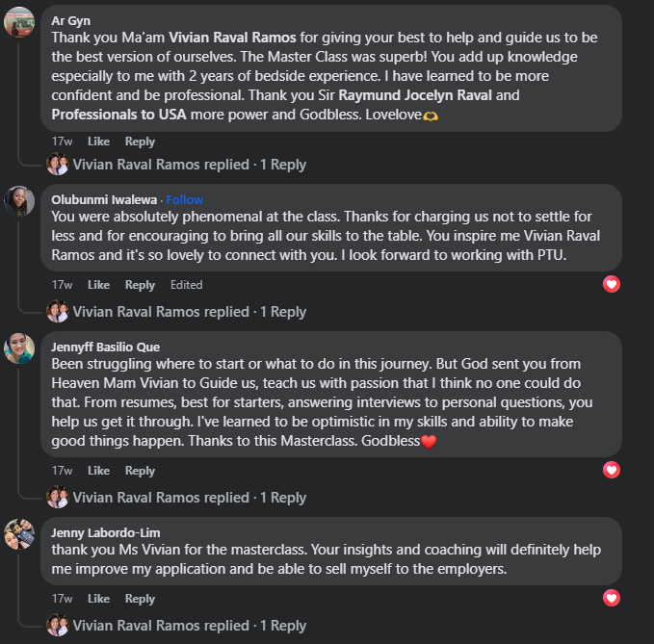654x644 pixels.
Task: Click heart reaction on Olubunmi Iwalewa's comment
Action: 611,284
